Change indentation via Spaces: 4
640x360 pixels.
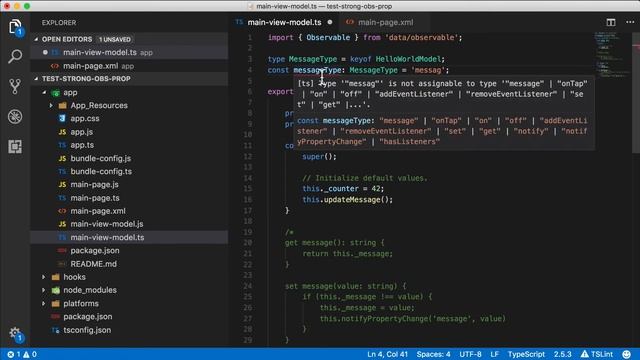point(433,354)
